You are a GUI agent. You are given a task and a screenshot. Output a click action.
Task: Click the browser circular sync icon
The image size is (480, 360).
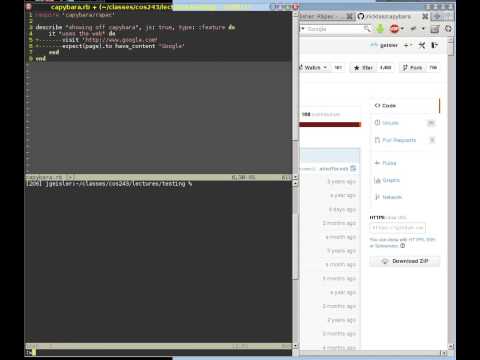pos(448,29)
